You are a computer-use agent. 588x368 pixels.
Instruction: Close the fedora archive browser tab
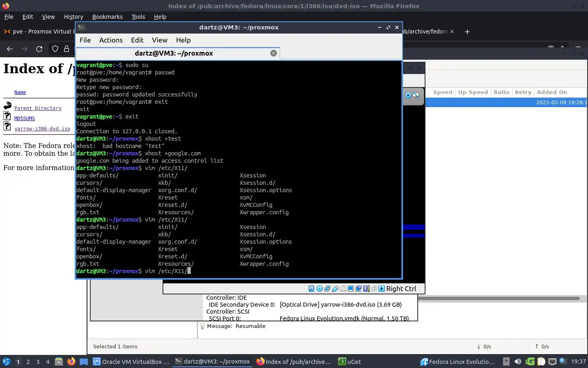coord(452,31)
